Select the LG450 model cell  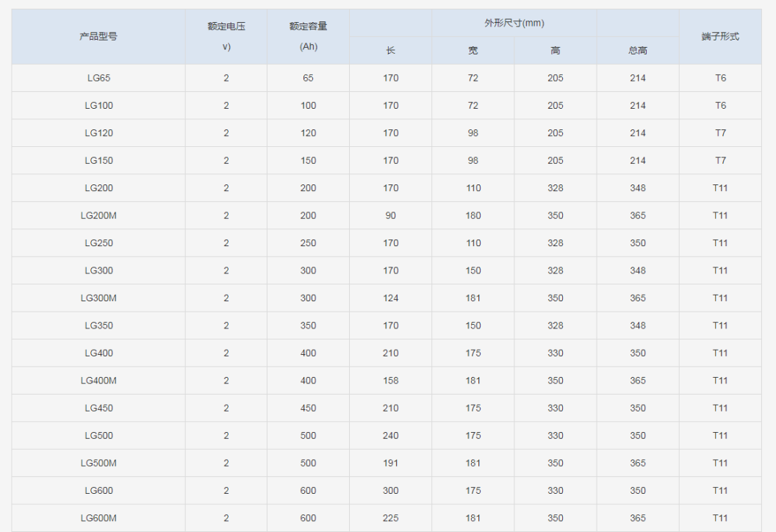pos(98,408)
